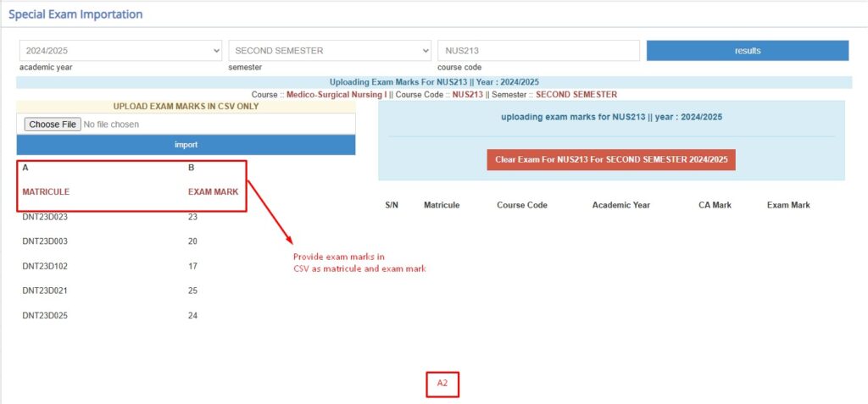Click the S/N column header

pos(392,205)
